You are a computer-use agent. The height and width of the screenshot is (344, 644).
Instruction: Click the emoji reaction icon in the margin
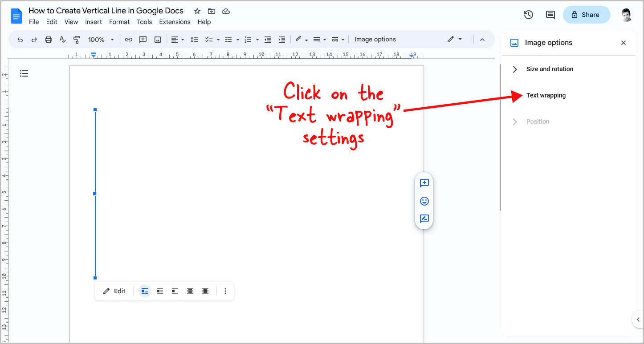424,201
